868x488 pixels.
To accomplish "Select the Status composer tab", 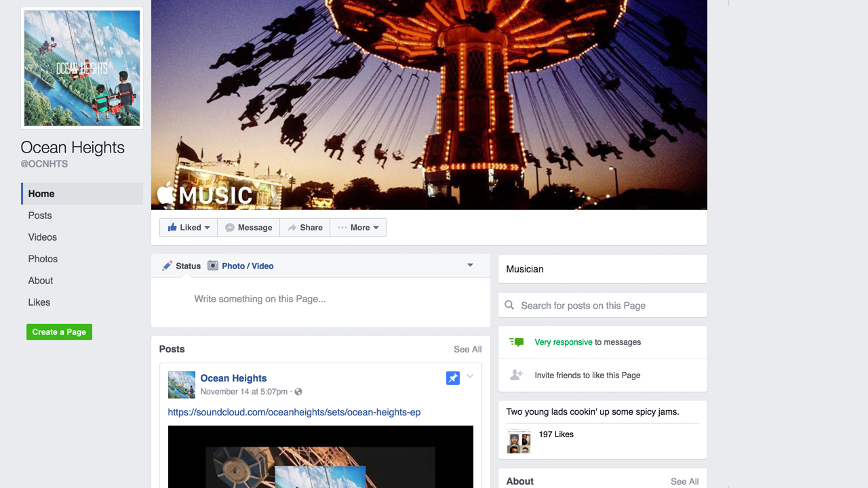I will [181, 266].
